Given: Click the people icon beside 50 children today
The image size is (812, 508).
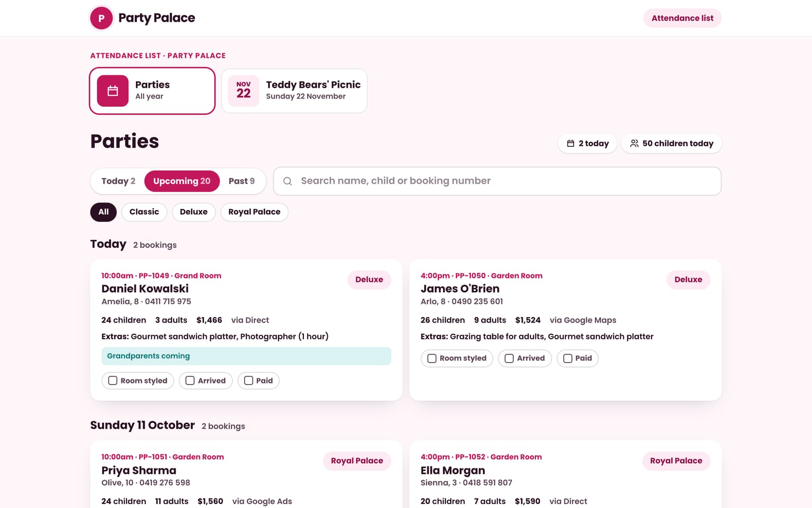Looking at the screenshot, I should (634, 144).
